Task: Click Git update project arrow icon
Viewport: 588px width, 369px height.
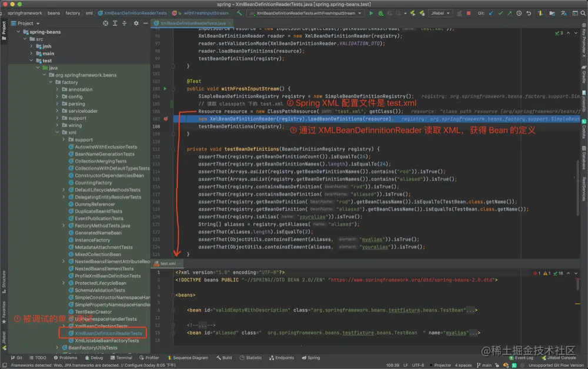Action: click(491, 13)
